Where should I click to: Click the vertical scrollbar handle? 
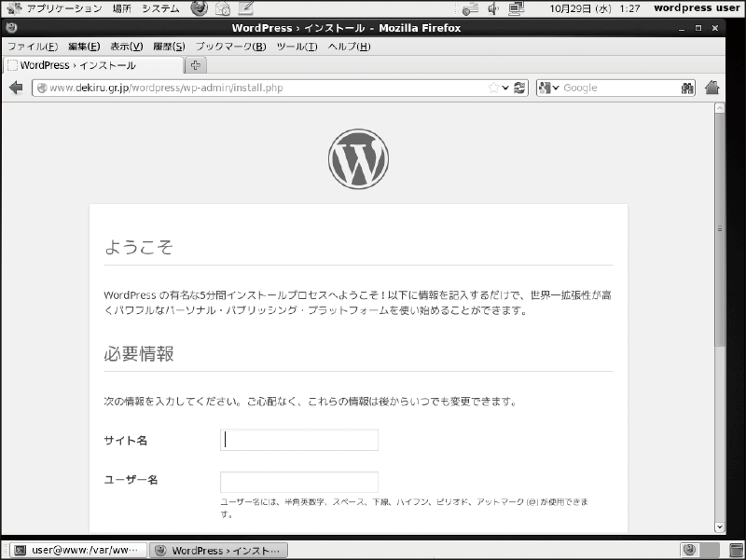click(x=720, y=229)
